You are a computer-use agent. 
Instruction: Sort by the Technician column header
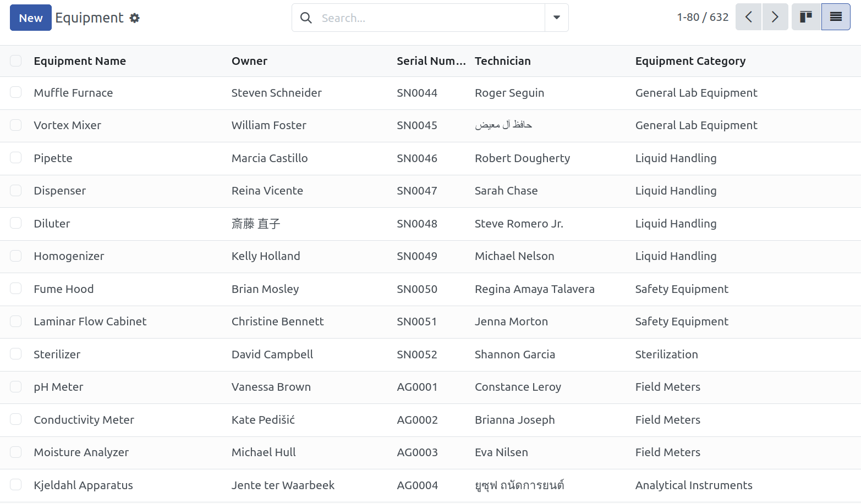pyautogui.click(x=503, y=61)
